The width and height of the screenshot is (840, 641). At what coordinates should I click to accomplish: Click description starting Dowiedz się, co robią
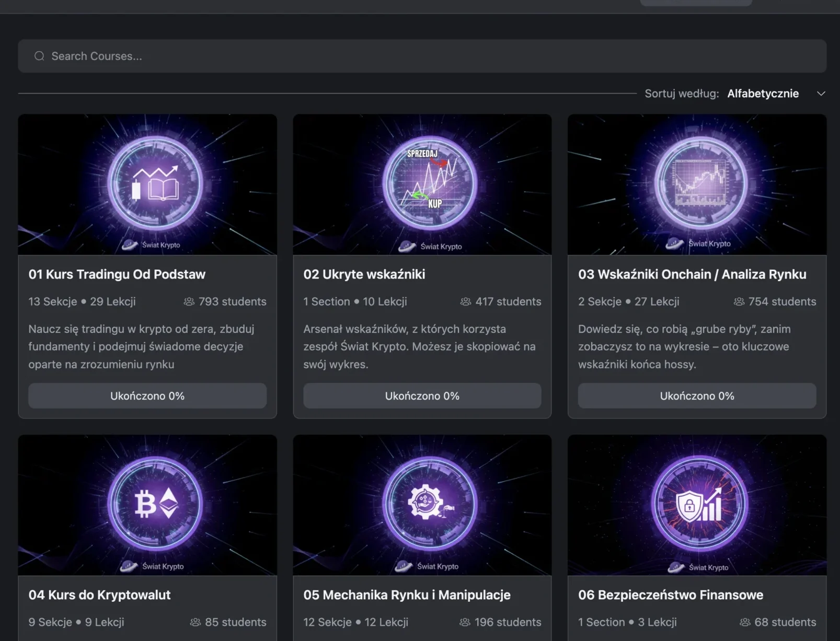pos(684,346)
